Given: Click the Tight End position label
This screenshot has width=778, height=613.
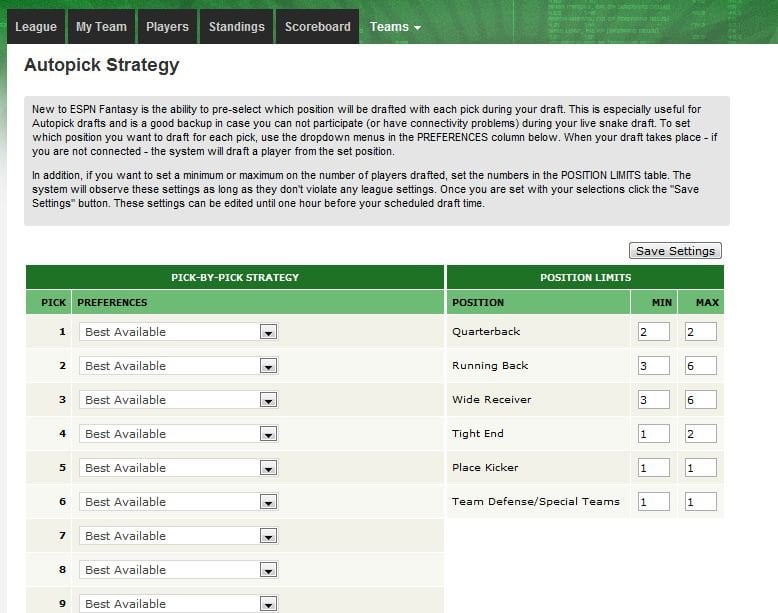Looking at the screenshot, I should (477, 433).
